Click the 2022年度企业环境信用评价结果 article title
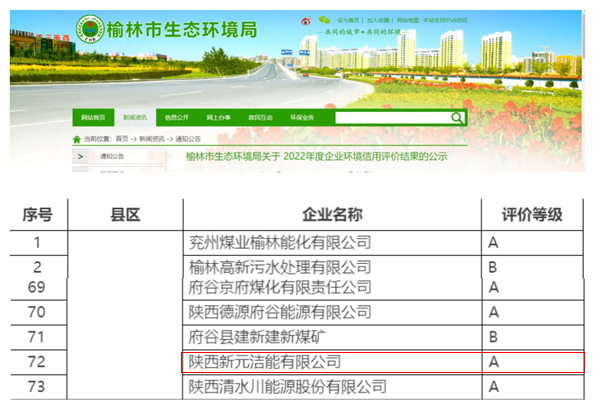 [x=316, y=157]
